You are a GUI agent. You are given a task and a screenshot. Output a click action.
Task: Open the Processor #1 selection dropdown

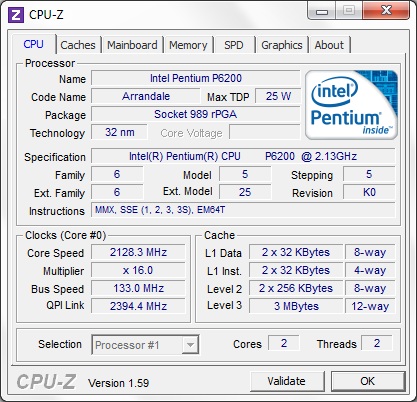pyautogui.click(x=145, y=345)
